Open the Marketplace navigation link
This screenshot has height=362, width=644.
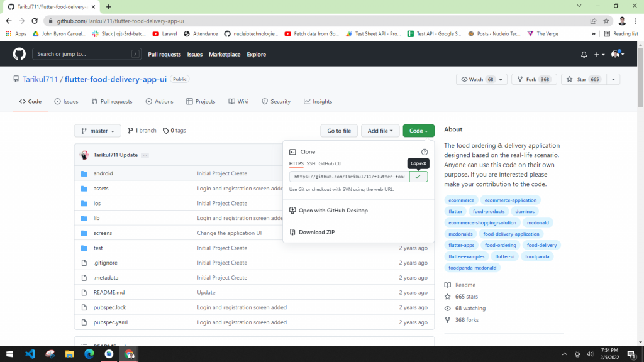[x=225, y=54]
